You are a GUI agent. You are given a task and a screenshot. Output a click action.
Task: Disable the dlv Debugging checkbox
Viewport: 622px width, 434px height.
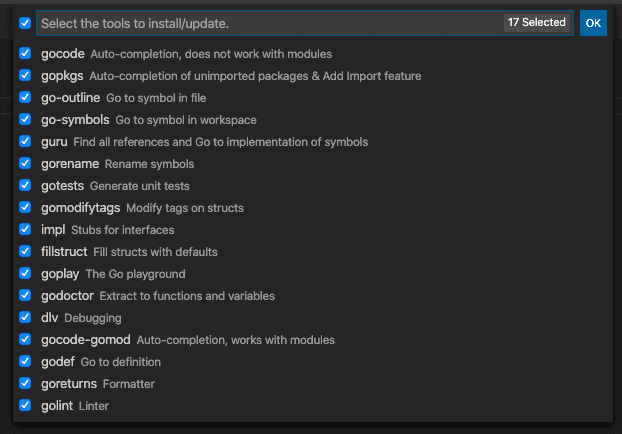(x=25, y=318)
